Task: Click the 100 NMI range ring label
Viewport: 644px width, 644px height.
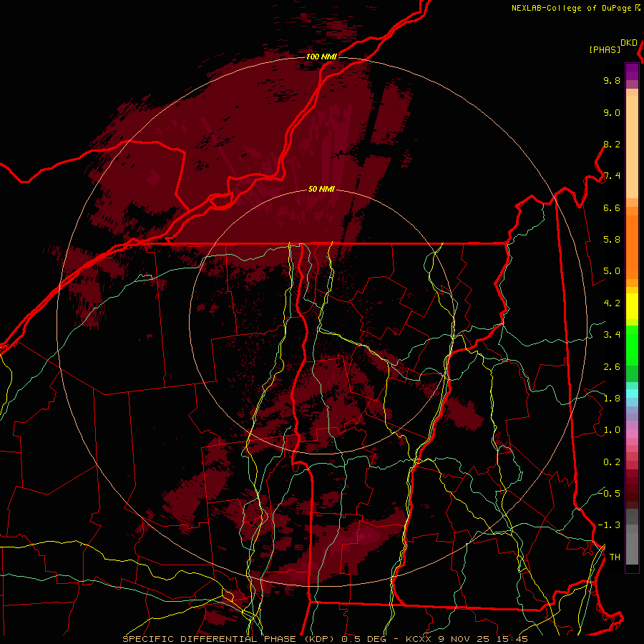Action: click(x=321, y=57)
